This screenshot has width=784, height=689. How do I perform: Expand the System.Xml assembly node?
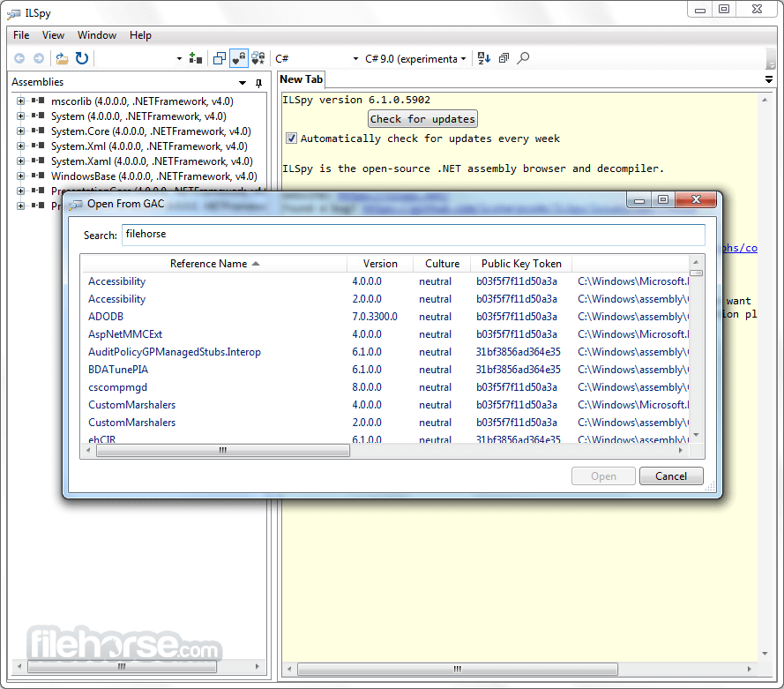coord(20,146)
